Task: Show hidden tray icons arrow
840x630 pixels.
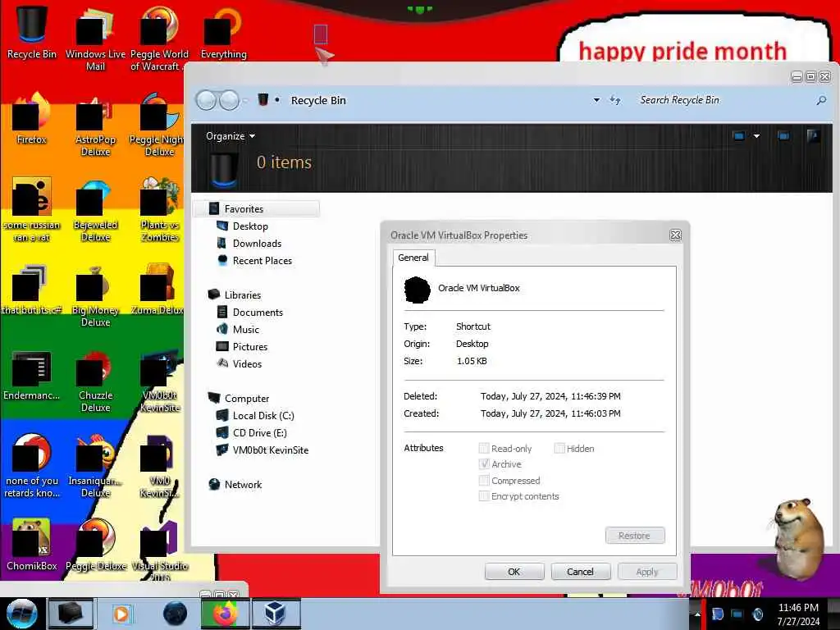Action: coord(697,614)
